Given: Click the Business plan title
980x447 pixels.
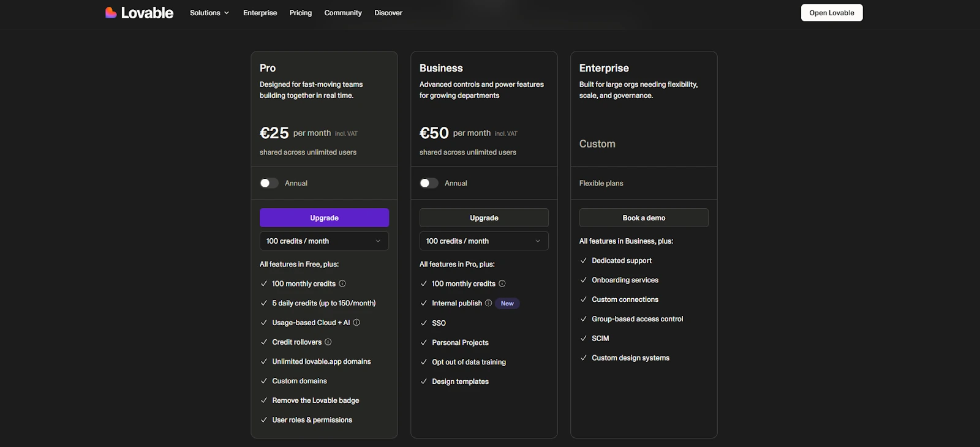Looking at the screenshot, I should click(x=441, y=68).
